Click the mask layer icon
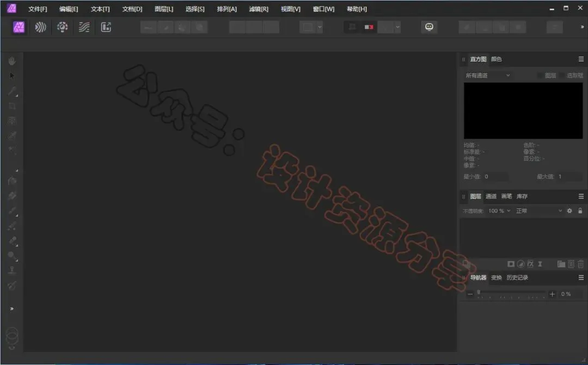The height and width of the screenshot is (365, 588). click(511, 264)
